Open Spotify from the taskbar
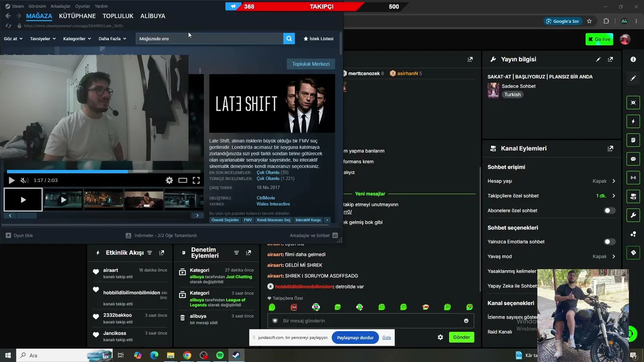Screen dimensions: 644x362 pos(220,355)
